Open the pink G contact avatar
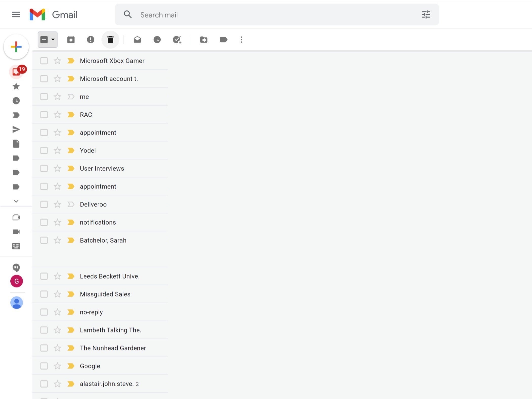 point(16,281)
